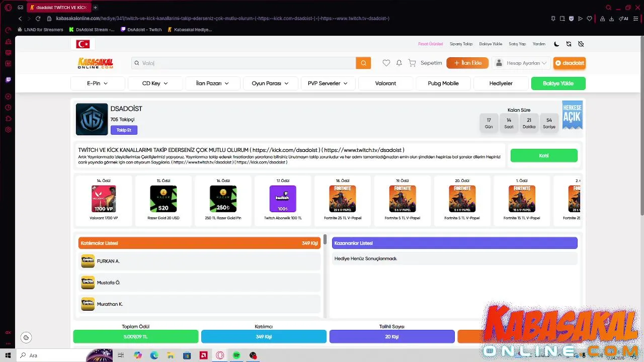Click the İlan Ekle button
Viewport: 644px width, 362px height.
pyautogui.click(x=467, y=63)
